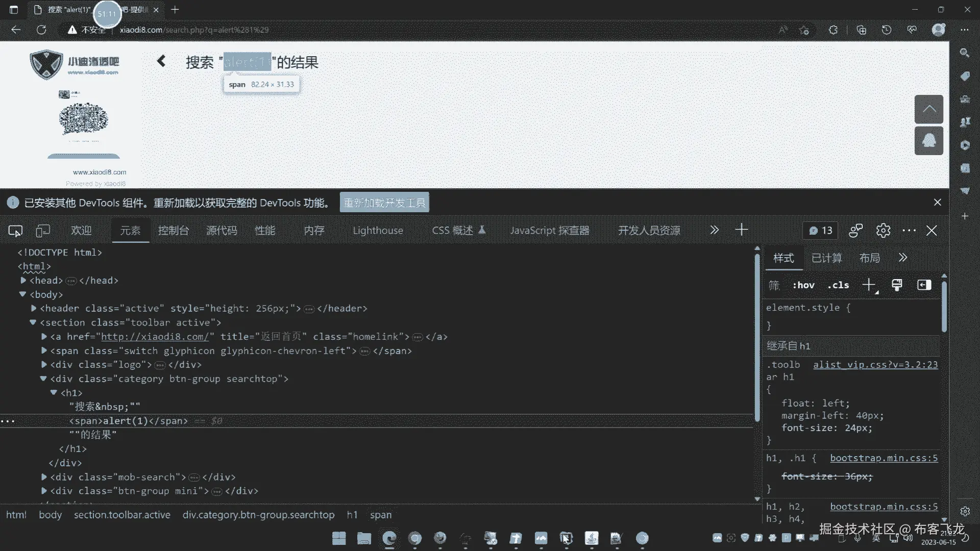
Task: Select section.toolbar.active in breadcrumb bar
Action: (x=122, y=515)
